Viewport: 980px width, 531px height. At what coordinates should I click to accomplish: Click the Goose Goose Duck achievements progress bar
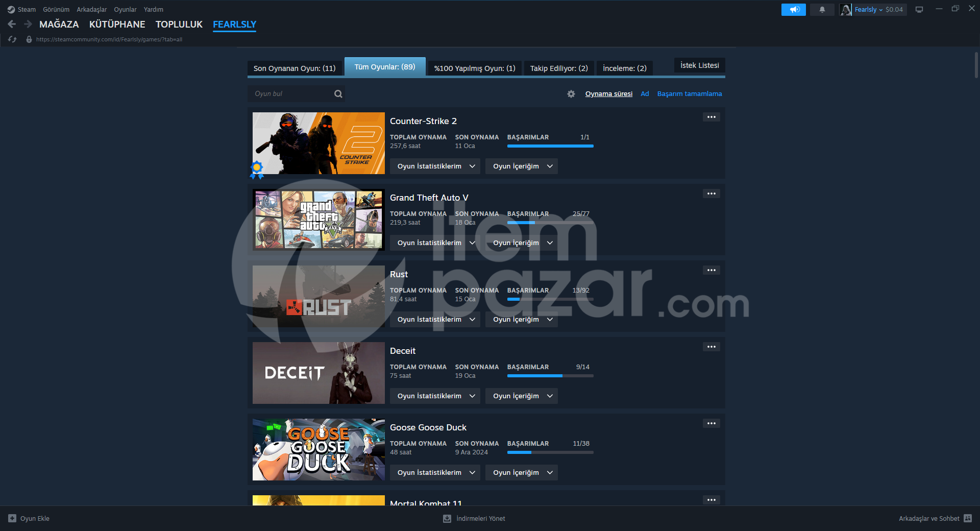point(550,452)
